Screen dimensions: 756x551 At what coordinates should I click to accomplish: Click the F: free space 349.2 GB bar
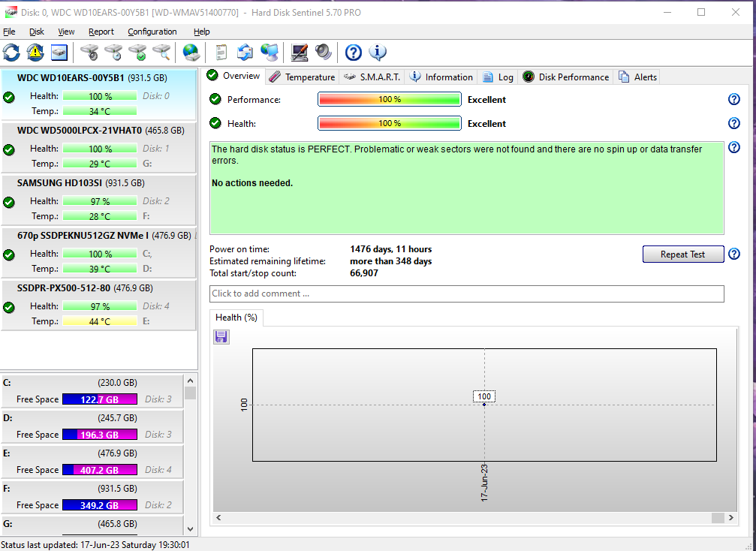(x=99, y=504)
